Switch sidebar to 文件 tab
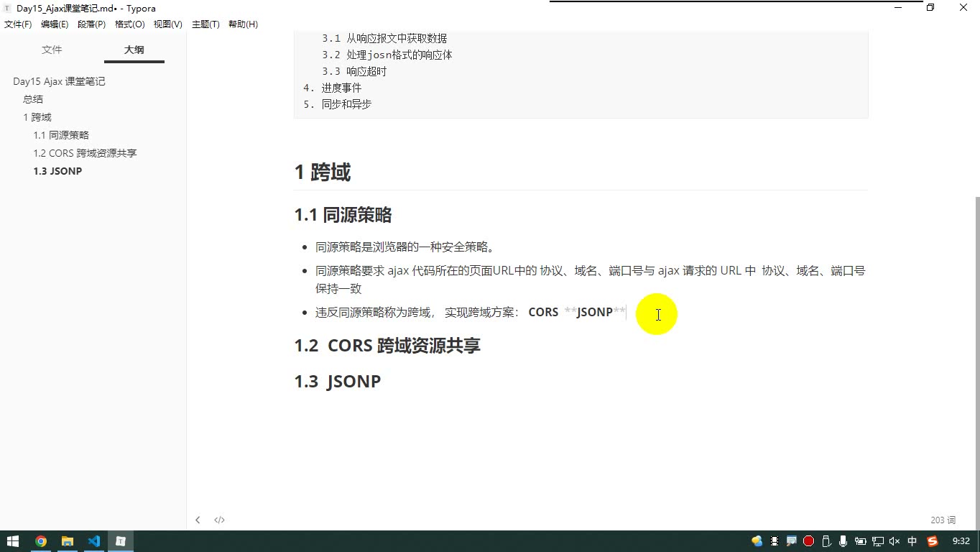Screen dimensions: 980x552 52,50
